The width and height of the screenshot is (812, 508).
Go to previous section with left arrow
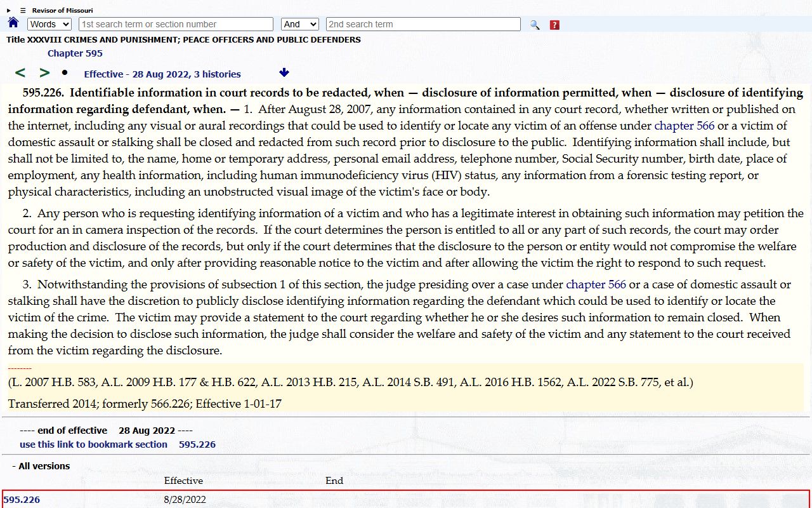20,73
